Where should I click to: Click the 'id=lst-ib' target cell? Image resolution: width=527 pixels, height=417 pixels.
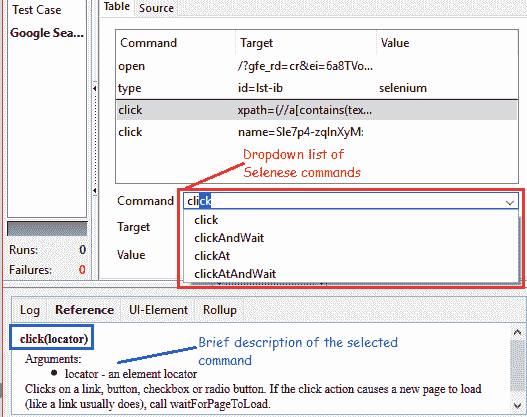point(260,88)
